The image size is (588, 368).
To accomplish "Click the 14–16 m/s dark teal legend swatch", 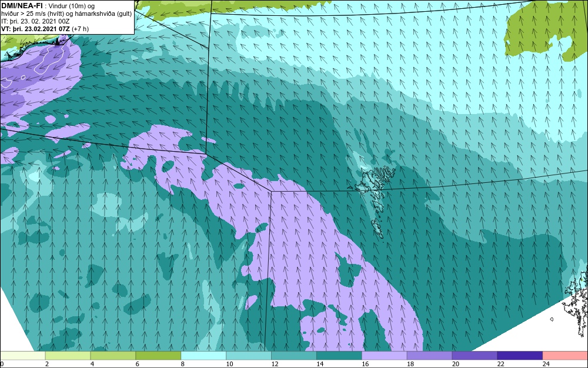I will point(339,356).
